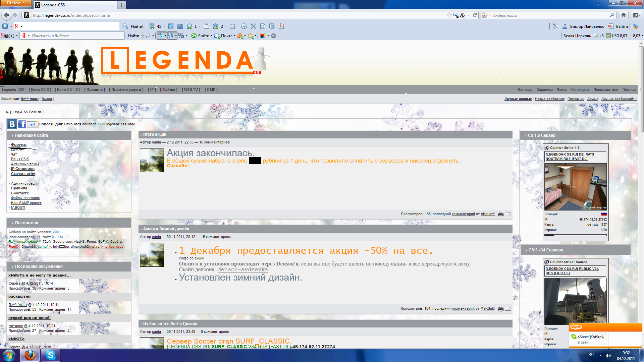644x362 pixels.
Task: Open the Форумы navigation link
Action: (18, 145)
